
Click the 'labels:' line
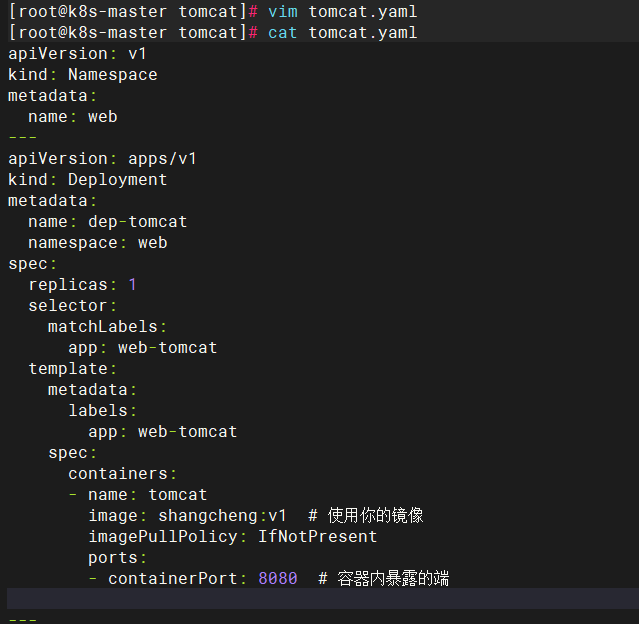click(102, 410)
